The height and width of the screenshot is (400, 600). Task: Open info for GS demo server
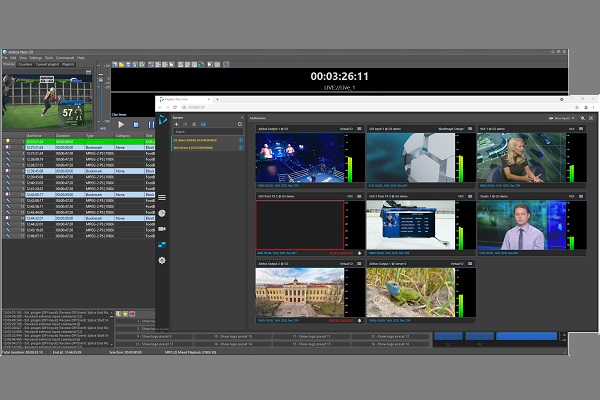click(241, 140)
